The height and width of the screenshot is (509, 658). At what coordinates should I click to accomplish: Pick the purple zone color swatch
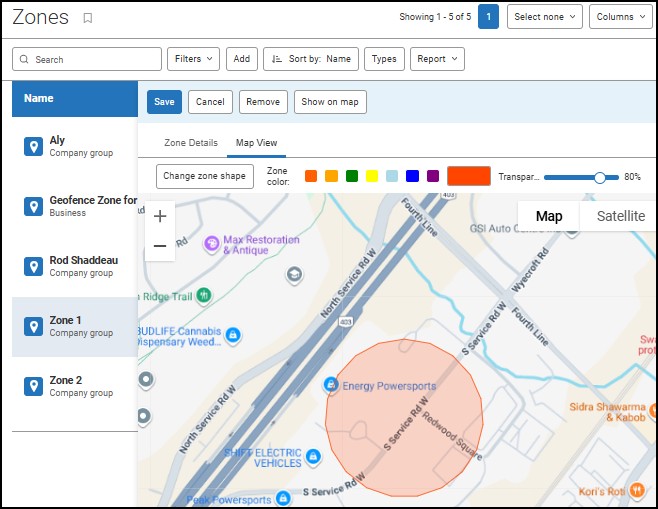click(x=433, y=176)
